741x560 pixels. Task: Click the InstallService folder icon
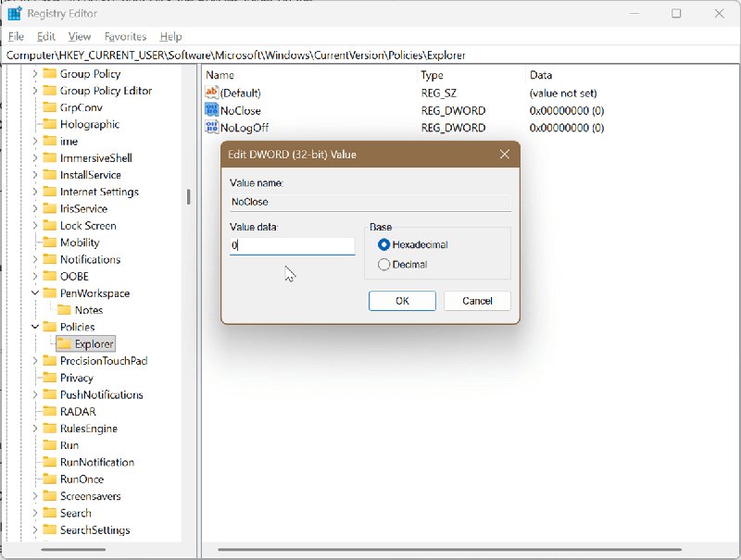coord(50,175)
